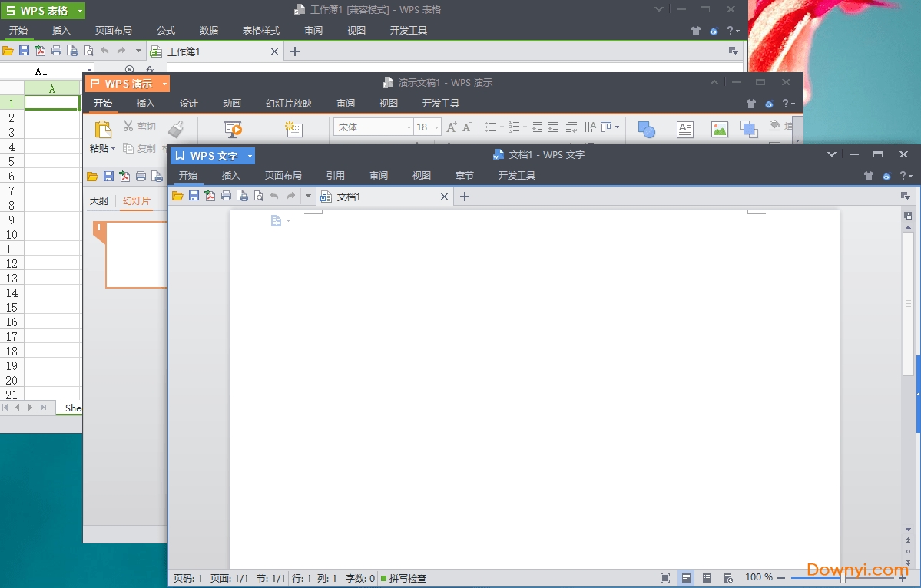The height and width of the screenshot is (588, 921).
Task: Click export to PDF icon in WPS 文字
Action: click(210, 197)
